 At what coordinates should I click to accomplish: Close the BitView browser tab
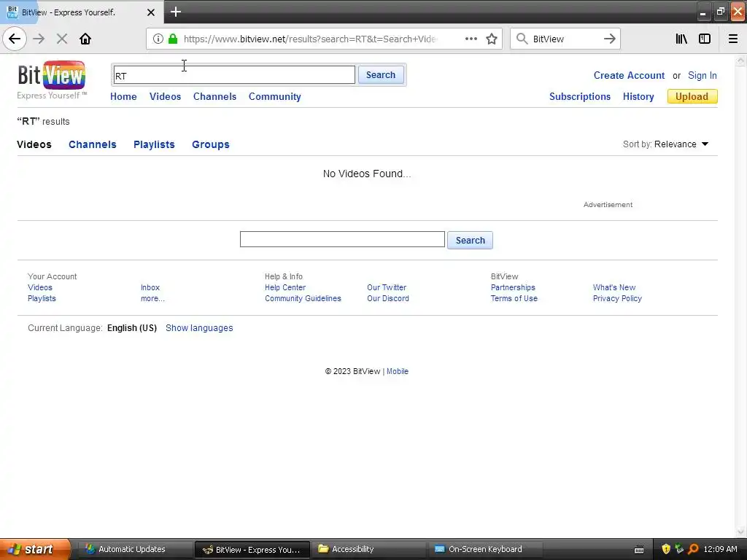tap(150, 12)
